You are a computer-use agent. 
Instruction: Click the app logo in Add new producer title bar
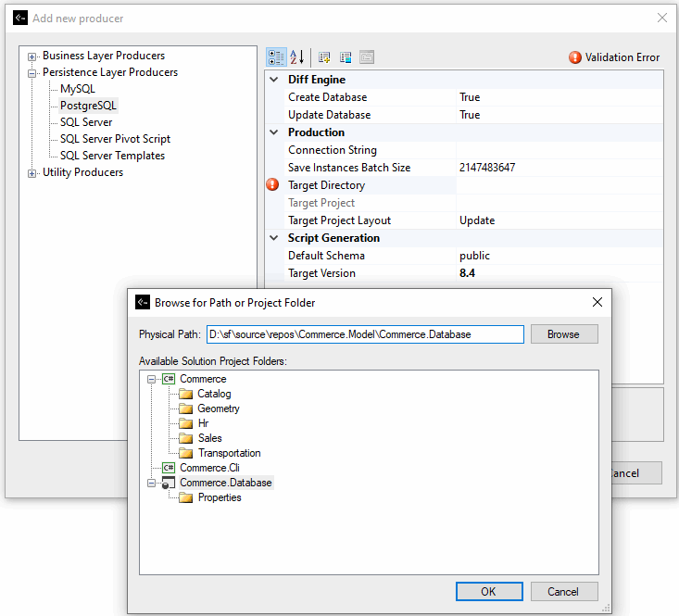[x=20, y=18]
